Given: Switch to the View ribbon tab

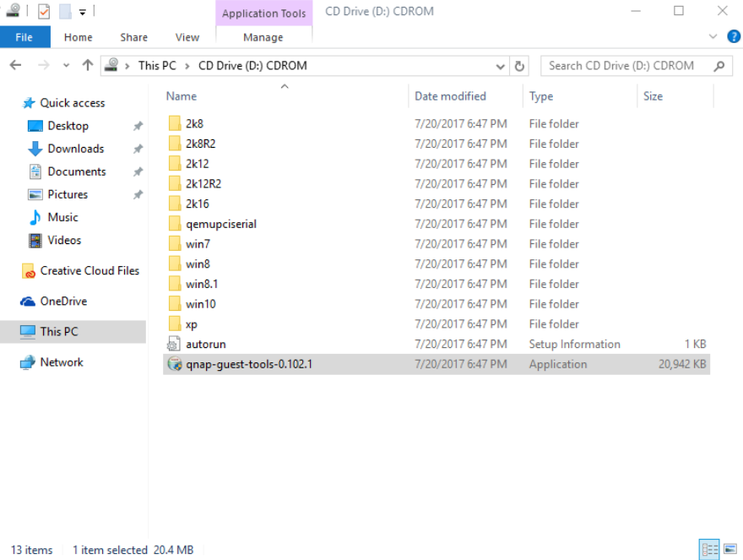Looking at the screenshot, I should click(x=187, y=37).
